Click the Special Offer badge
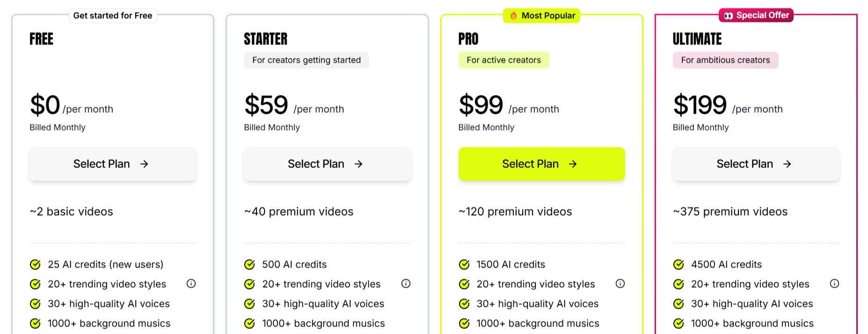The image size is (868, 334). [755, 15]
